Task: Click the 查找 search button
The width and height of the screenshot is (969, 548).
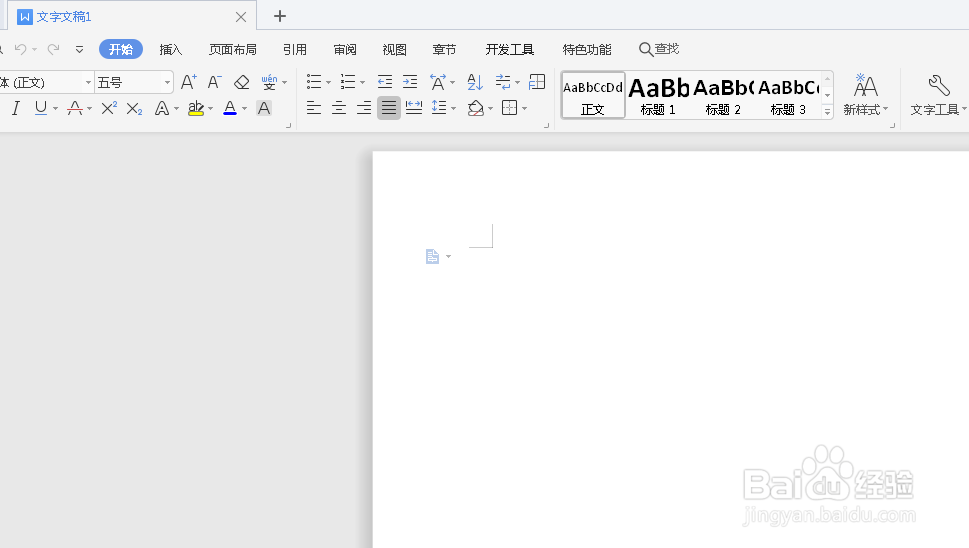Action: click(659, 49)
